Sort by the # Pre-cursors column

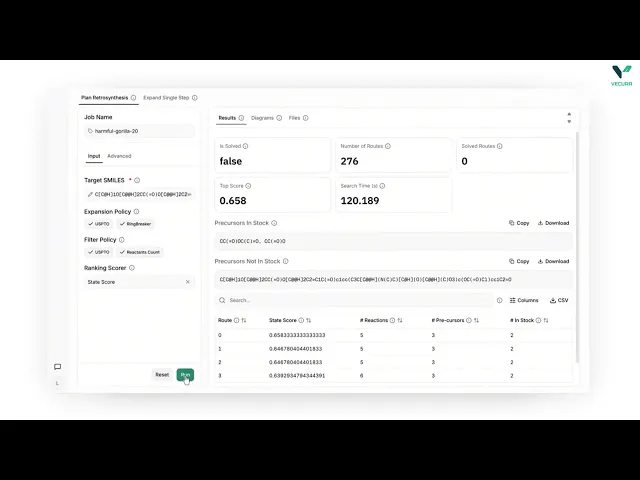coord(476,320)
